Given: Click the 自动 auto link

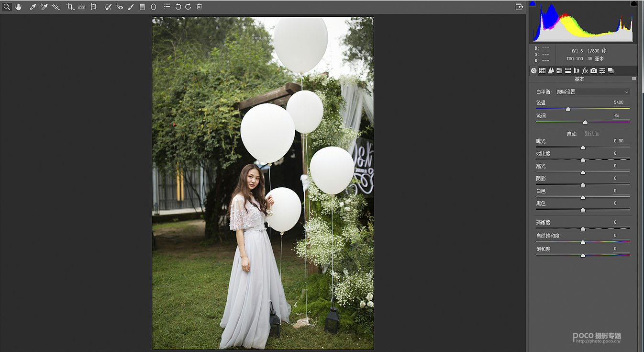Looking at the screenshot, I should point(572,134).
